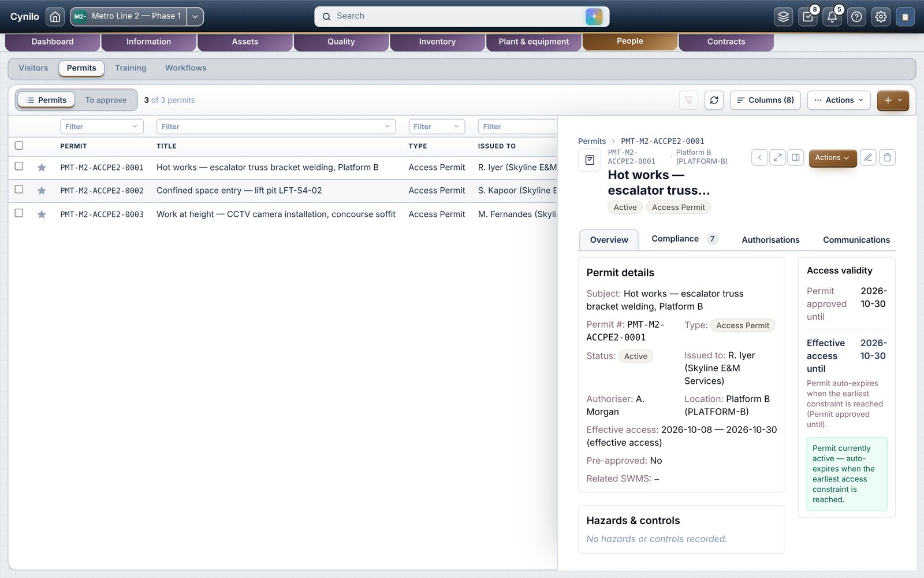Open the tasks checklist icon with badge 8
This screenshot has height=578, width=924.
[808, 17]
